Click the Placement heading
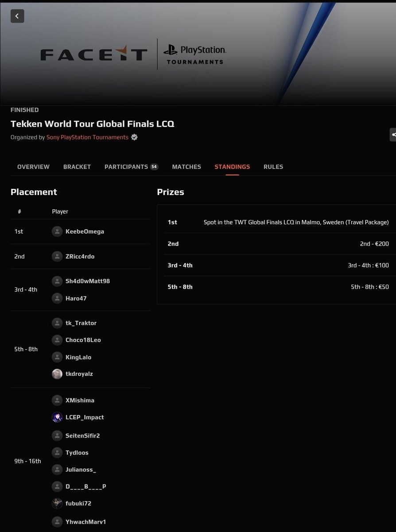 pos(34,192)
